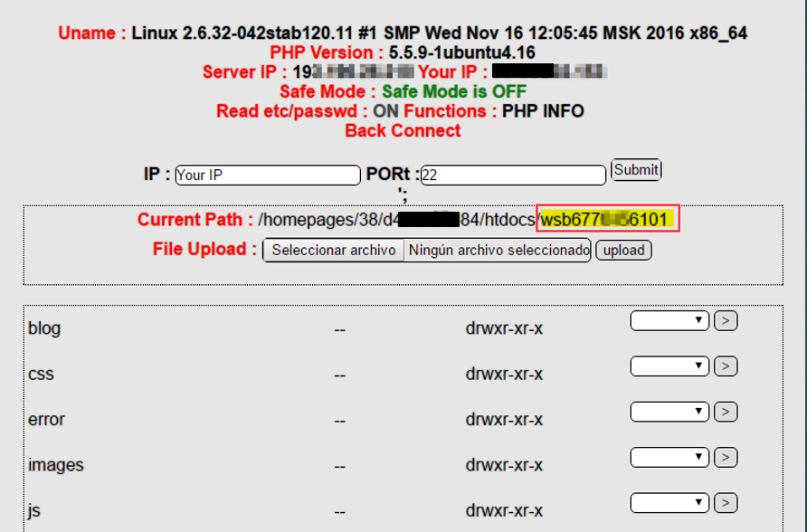The width and height of the screenshot is (807, 532).
Task: Open the action dropdown for error folder
Action: pyautogui.click(x=669, y=412)
